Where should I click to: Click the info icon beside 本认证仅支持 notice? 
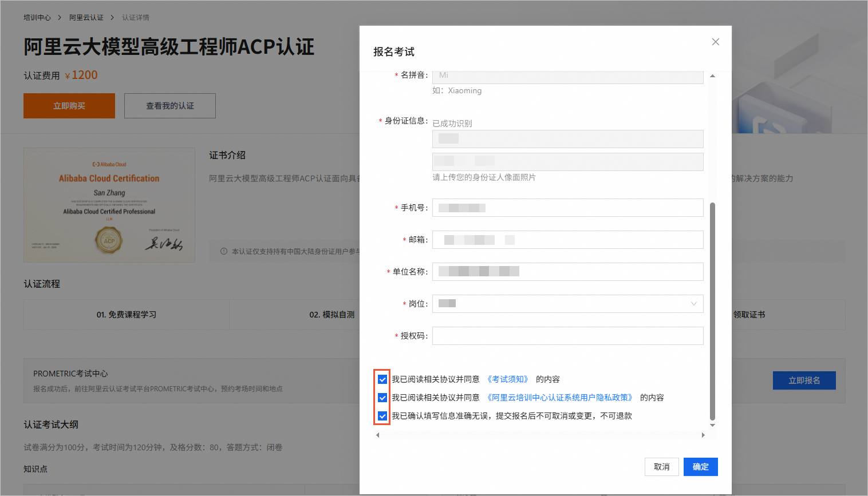point(224,251)
